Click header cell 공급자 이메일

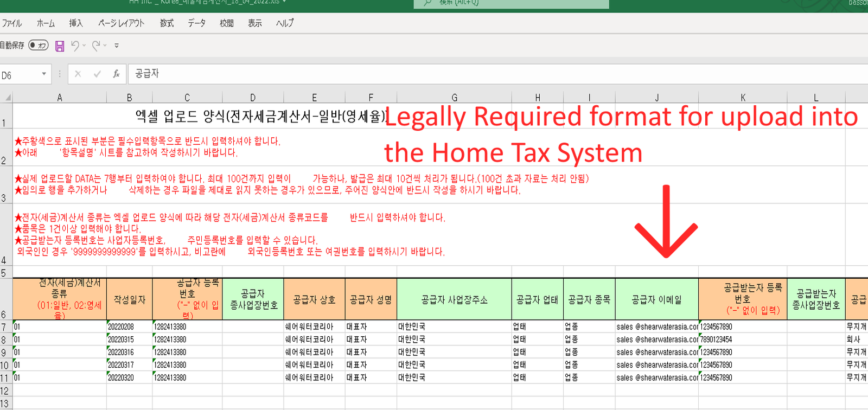657,299
